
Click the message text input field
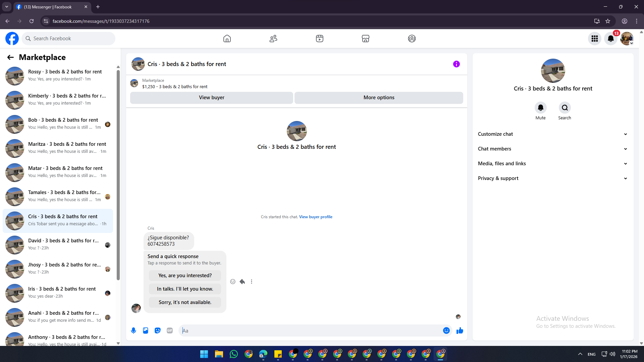point(312,330)
